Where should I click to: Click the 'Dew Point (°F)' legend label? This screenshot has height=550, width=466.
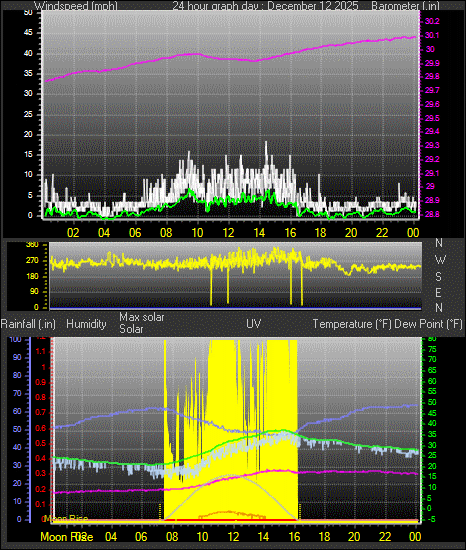point(428,324)
